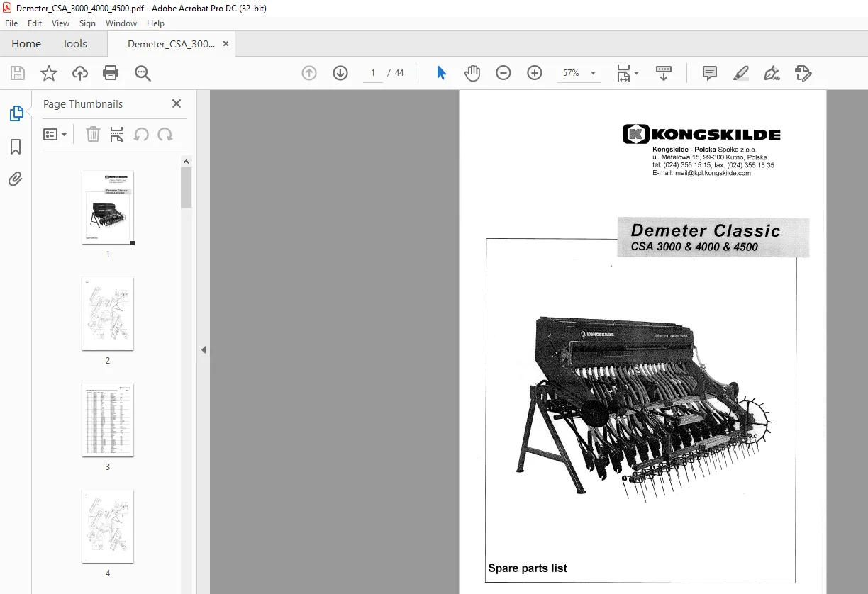Click the thumbnails panel scrollbar

point(187,187)
